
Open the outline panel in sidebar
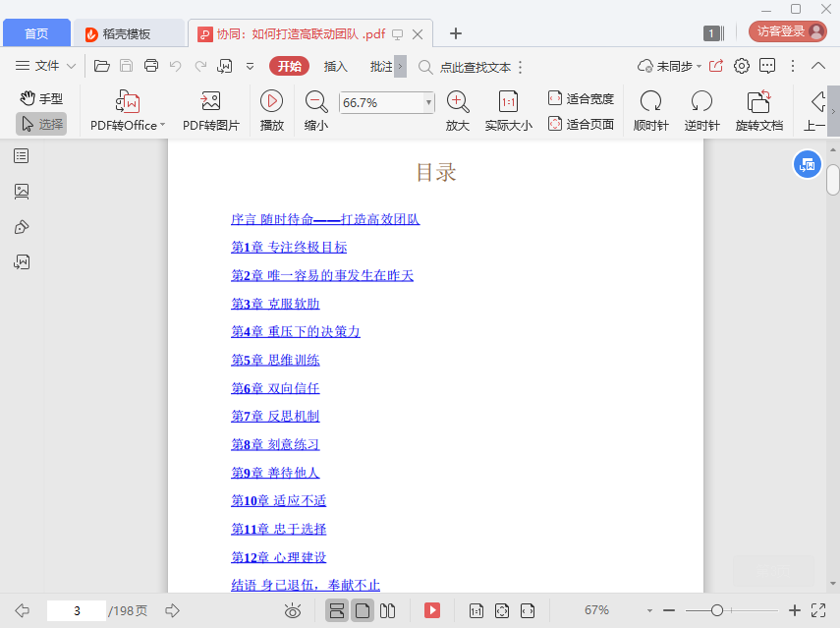[x=22, y=156]
